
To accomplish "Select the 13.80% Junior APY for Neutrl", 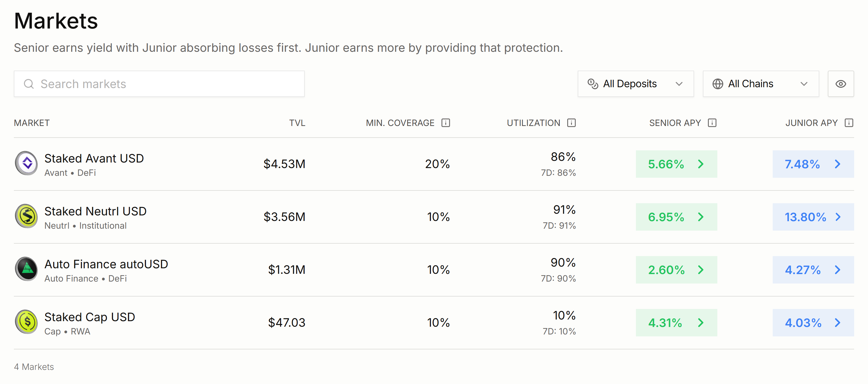I will point(813,217).
